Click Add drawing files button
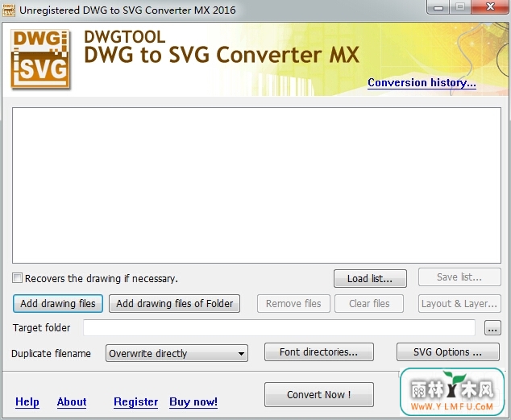511x420 pixels. (58, 303)
